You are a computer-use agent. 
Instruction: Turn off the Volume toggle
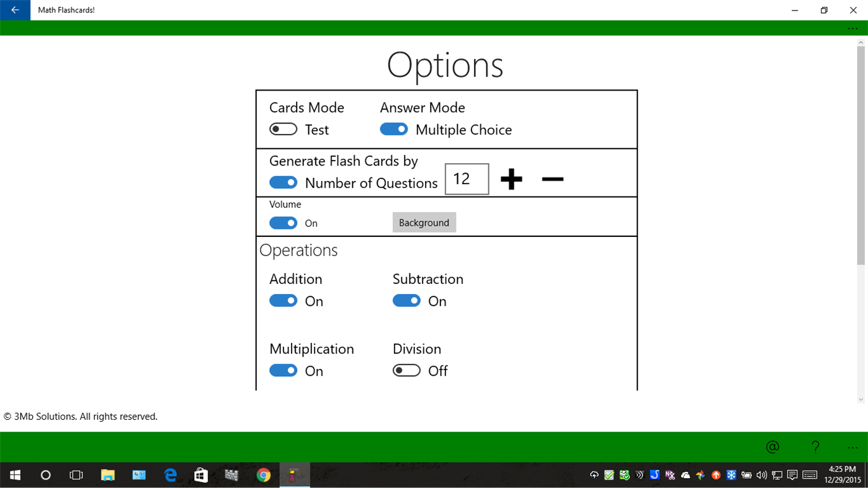tap(283, 223)
